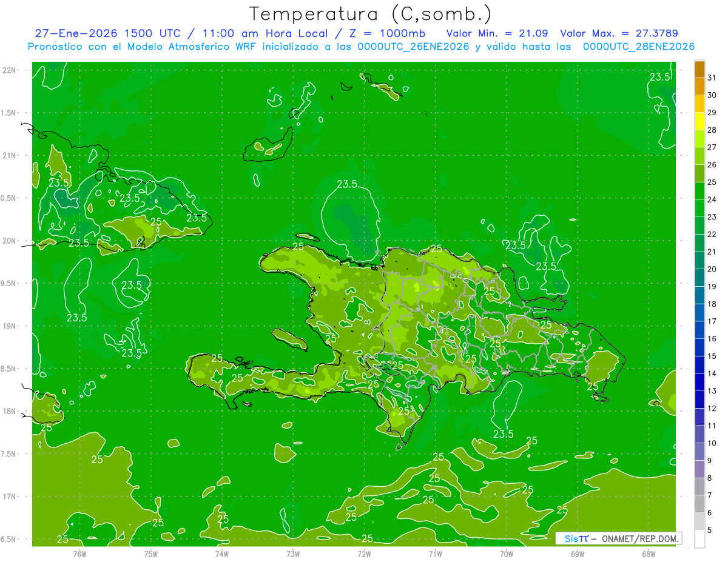Screen dimensions: 728x562
Task: Click the "75W" longitude axis label
Action: pos(151,554)
